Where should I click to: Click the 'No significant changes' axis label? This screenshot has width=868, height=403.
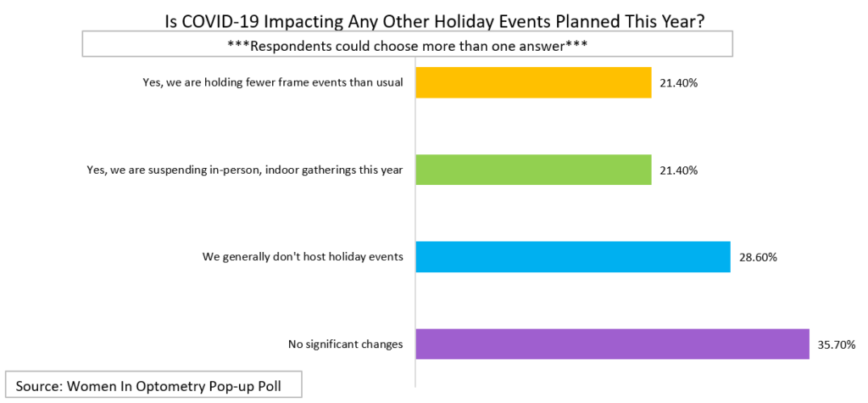pos(345,344)
